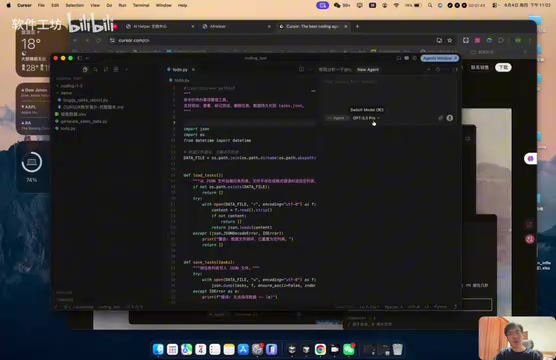Click the battery 74% ring widget
556x360 pixels.
32,162
